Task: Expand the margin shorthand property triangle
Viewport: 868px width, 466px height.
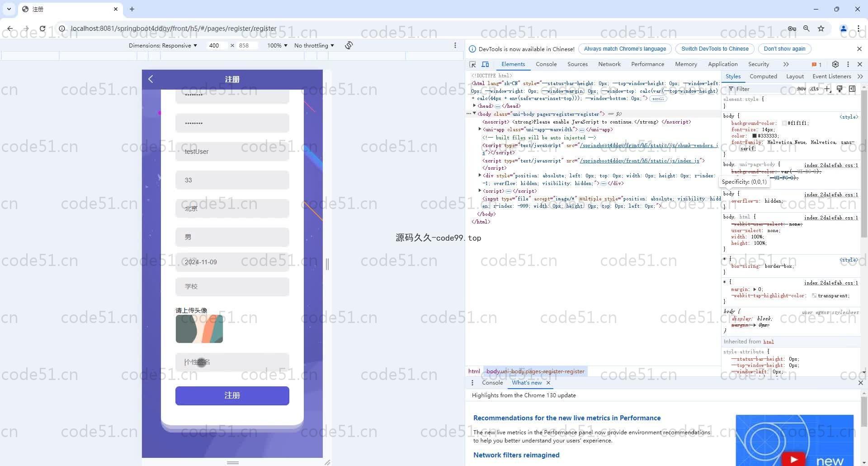Action: tap(755, 289)
